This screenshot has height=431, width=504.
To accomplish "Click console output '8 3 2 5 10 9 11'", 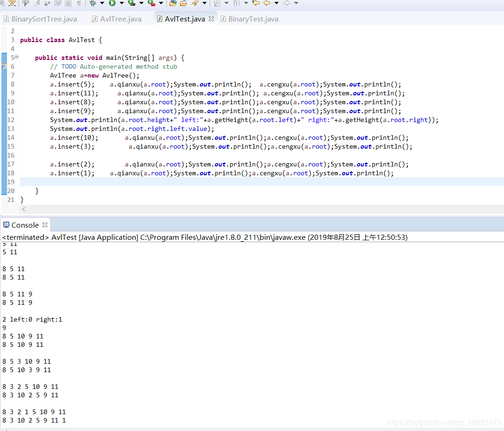I will [x=30, y=387].
